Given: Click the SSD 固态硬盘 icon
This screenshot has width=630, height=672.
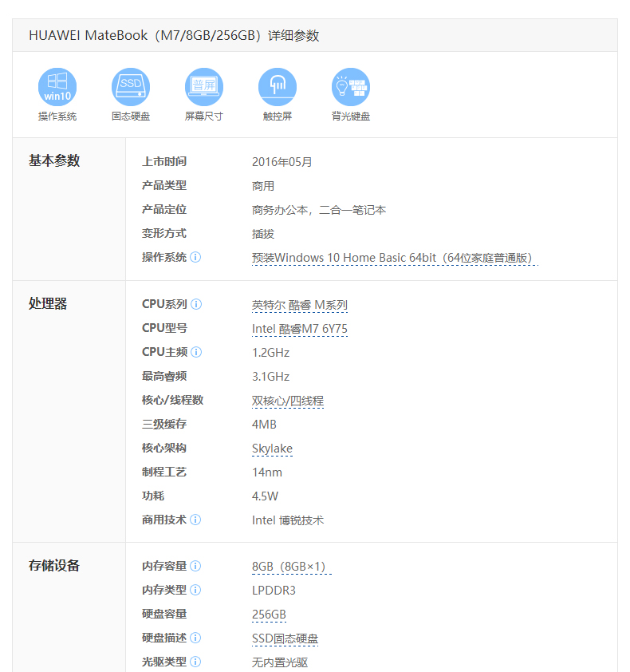Looking at the screenshot, I should (x=131, y=87).
